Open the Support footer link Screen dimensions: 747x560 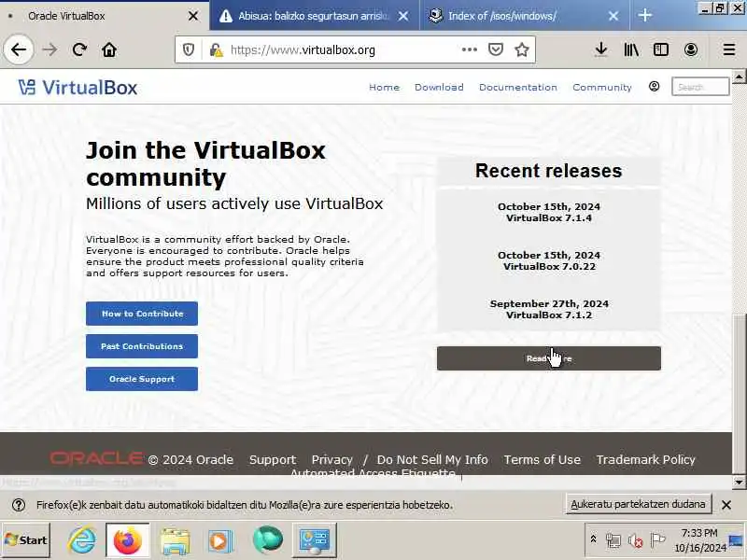[273, 459]
